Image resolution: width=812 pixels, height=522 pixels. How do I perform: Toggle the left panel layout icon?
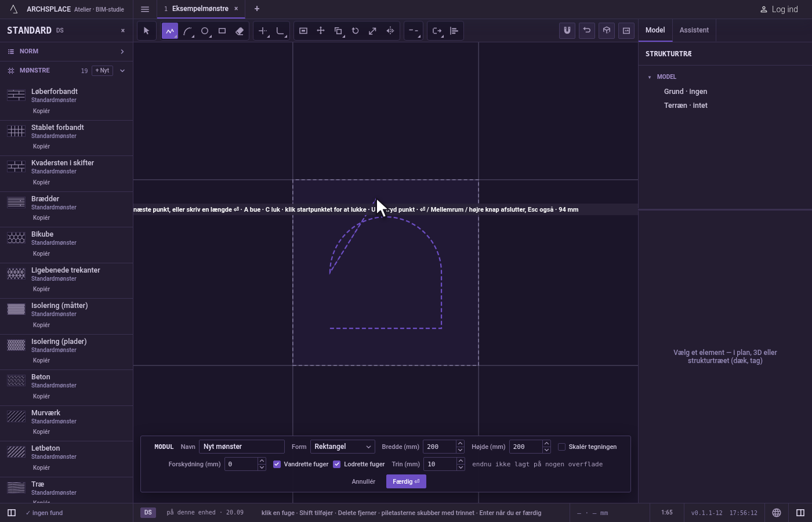pos(11,513)
